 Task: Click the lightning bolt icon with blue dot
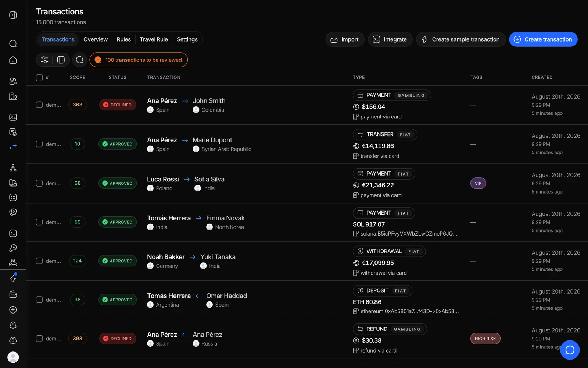click(13, 279)
